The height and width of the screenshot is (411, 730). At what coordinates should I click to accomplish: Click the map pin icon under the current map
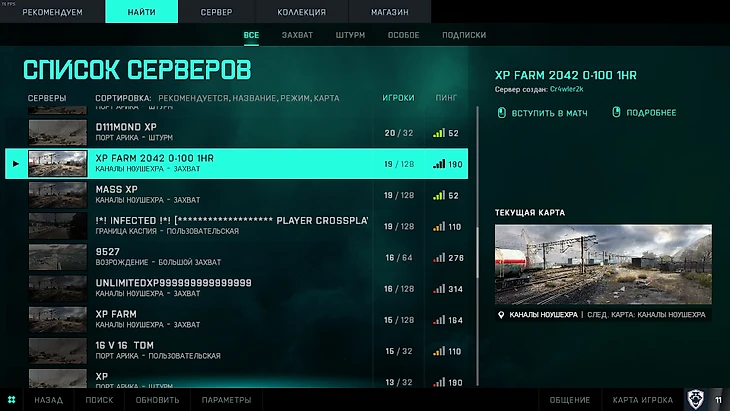[501, 315]
